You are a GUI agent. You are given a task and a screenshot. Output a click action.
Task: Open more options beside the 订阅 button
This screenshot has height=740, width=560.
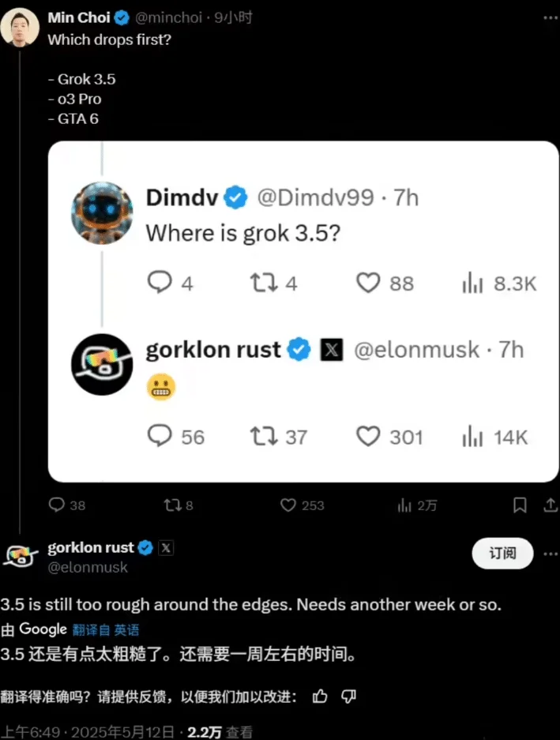tap(551, 554)
